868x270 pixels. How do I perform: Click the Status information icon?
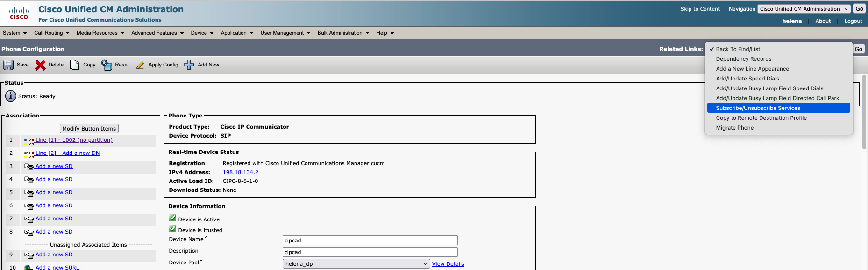pos(10,96)
